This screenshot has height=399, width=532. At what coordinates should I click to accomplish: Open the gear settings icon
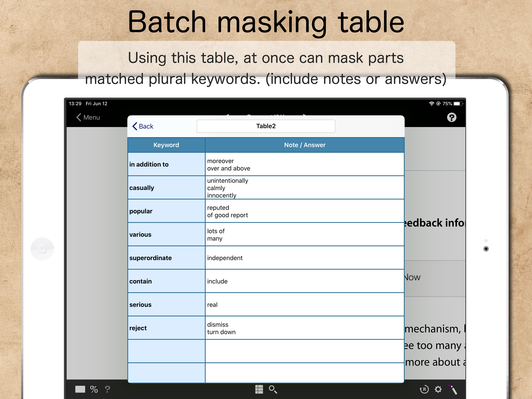click(438, 389)
